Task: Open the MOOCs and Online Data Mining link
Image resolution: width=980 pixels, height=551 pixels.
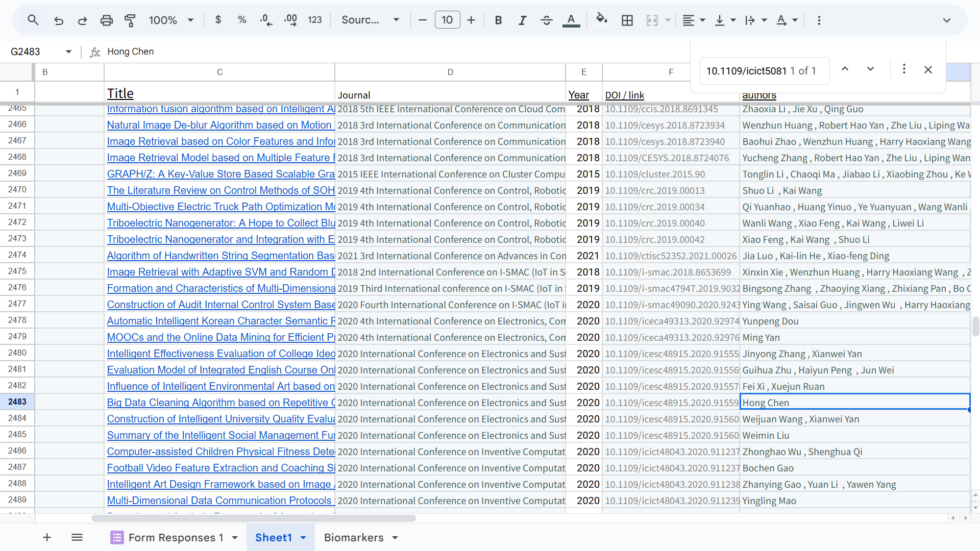Action: tap(220, 337)
